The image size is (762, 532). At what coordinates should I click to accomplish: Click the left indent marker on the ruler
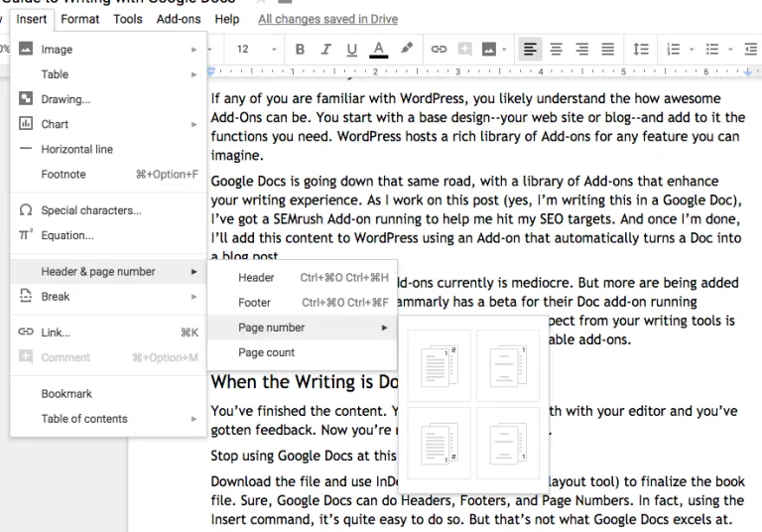pos(211,71)
